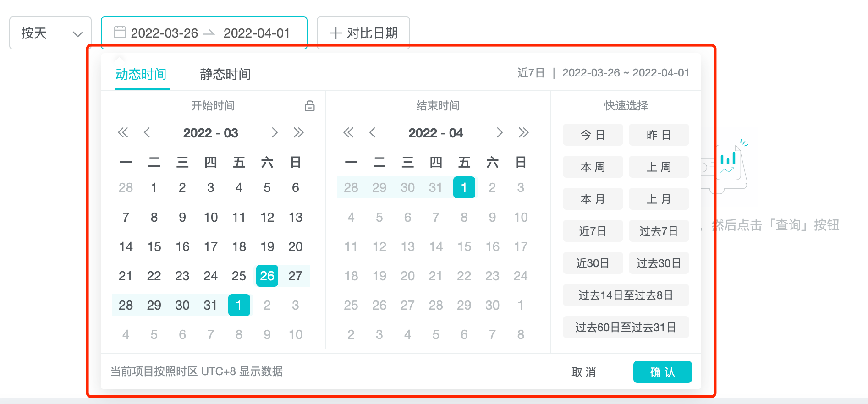
Task: Pick the 过去30日 quick option
Action: [659, 263]
